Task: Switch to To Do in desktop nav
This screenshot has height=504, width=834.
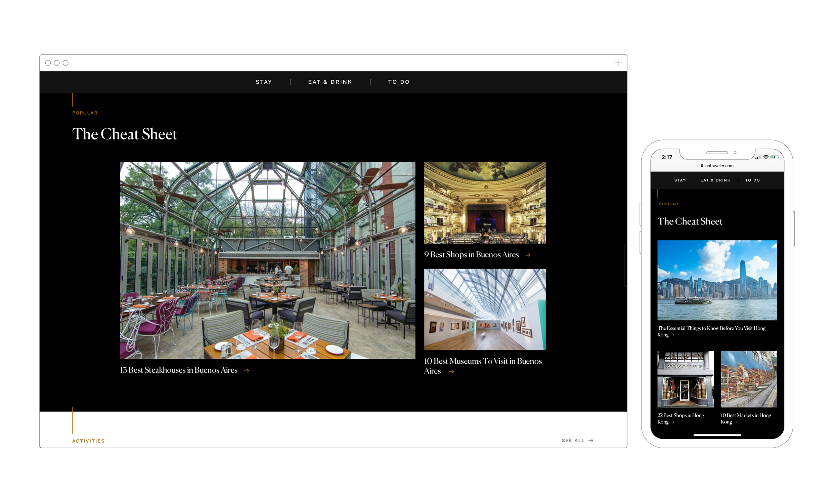Action: [399, 82]
